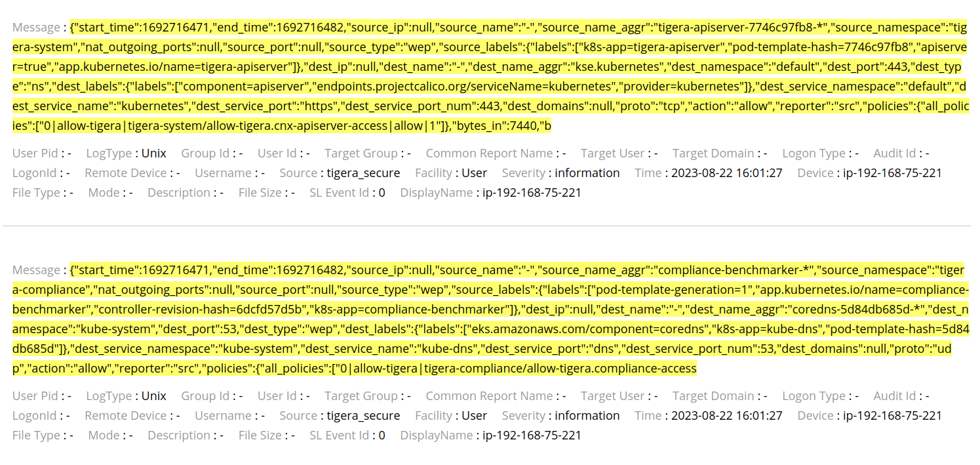
Task: Click the LogonId label in the compliance-benchmarker entry
Action: tap(35, 416)
